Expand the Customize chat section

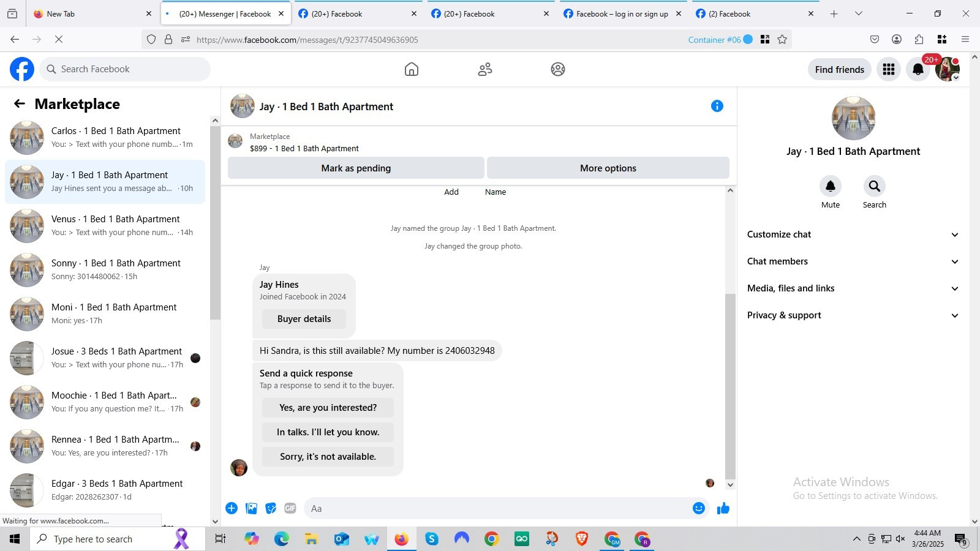pyautogui.click(x=853, y=234)
